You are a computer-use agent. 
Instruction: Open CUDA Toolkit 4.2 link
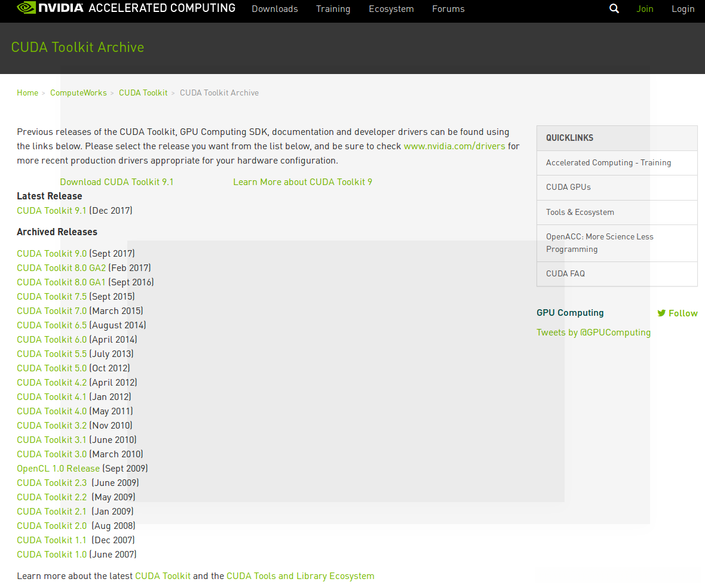[x=52, y=383]
